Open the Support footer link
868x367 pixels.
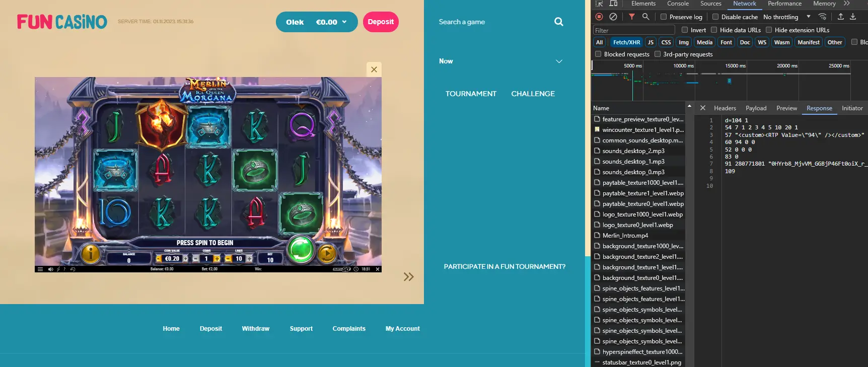(x=301, y=329)
